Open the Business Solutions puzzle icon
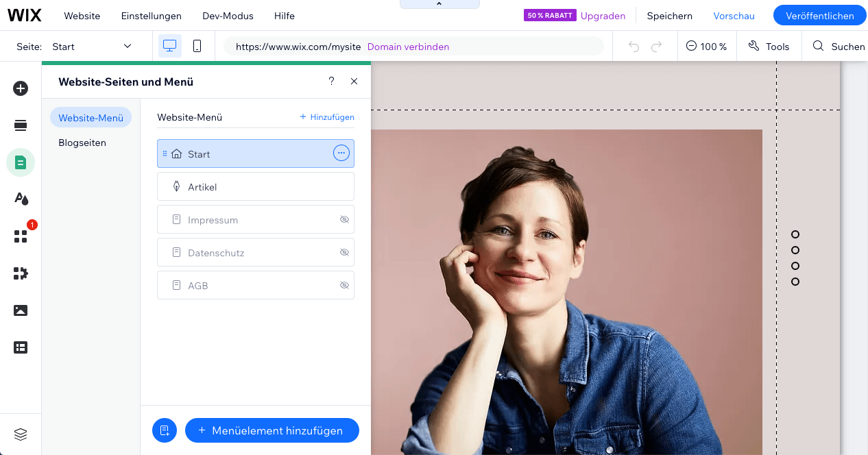Image resolution: width=868 pixels, height=455 pixels. [x=21, y=273]
